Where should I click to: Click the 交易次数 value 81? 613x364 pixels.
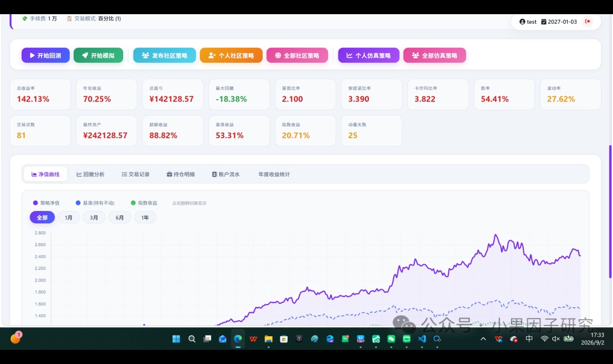(21, 136)
